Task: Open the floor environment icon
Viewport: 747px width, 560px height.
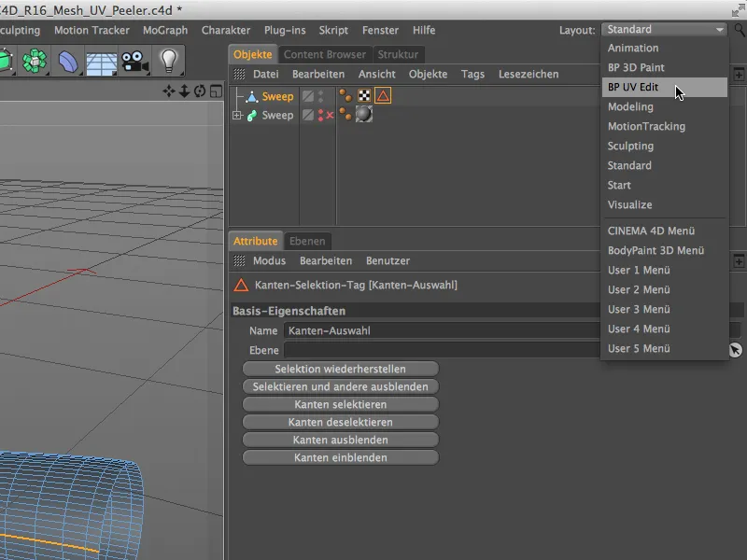Action: 102,63
